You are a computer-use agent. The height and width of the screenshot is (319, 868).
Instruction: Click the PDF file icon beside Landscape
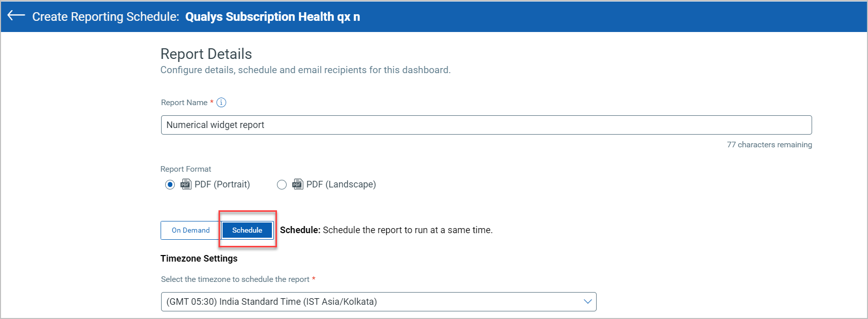(x=298, y=184)
